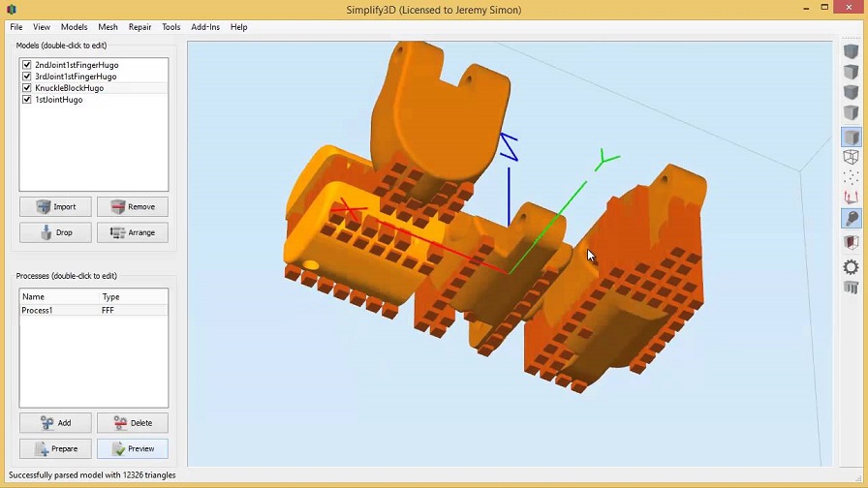Select the 3rdJoint1stFingerHugo model entry

point(76,76)
